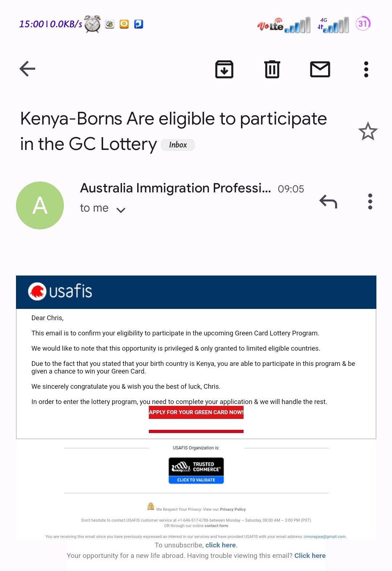Delete the email using trash icon
Screen dimensions: 392x571
point(272,69)
